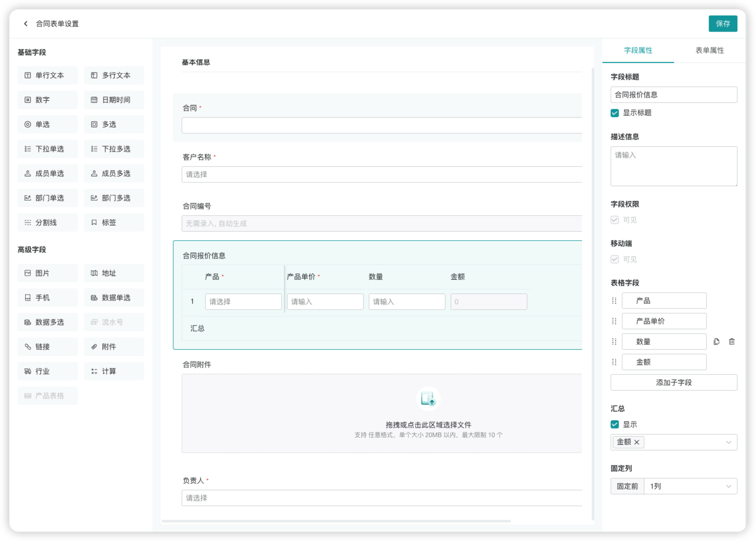Select the 计算 field icon

pyautogui.click(x=114, y=371)
